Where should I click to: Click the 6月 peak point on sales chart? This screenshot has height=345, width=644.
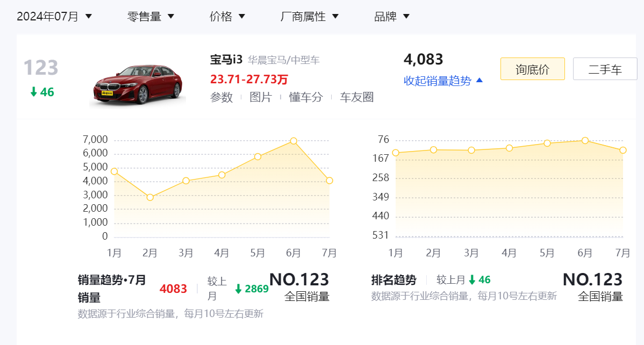coord(294,141)
